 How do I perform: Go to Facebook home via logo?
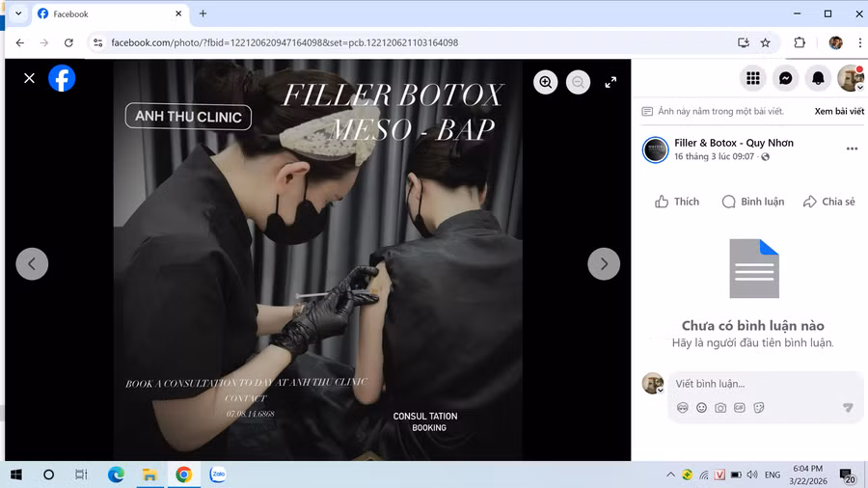point(62,78)
